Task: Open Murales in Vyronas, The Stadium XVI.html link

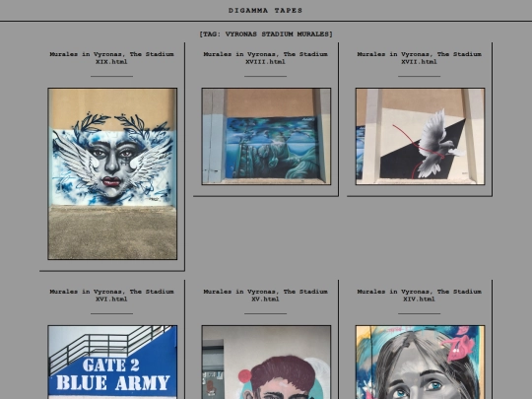Action: pyautogui.click(x=111, y=296)
